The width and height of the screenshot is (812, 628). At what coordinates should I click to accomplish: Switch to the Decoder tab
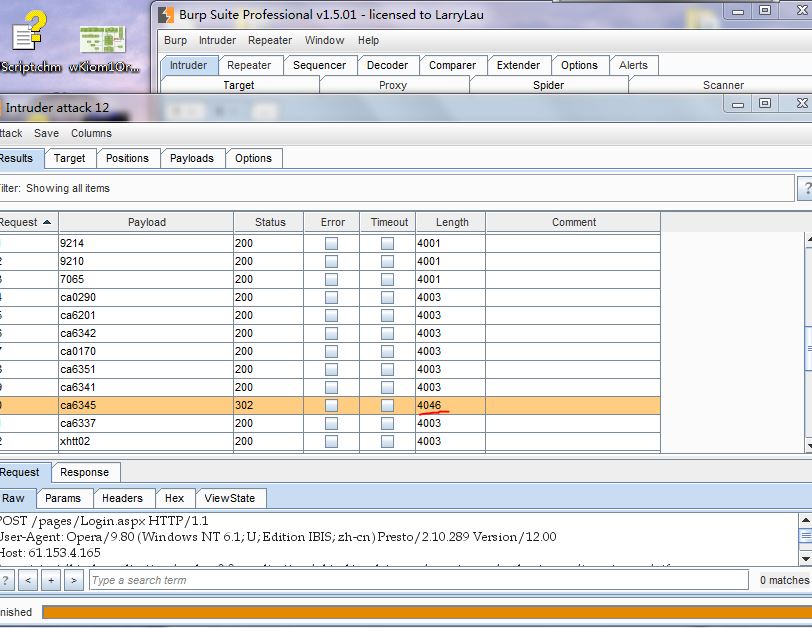point(387,65)
